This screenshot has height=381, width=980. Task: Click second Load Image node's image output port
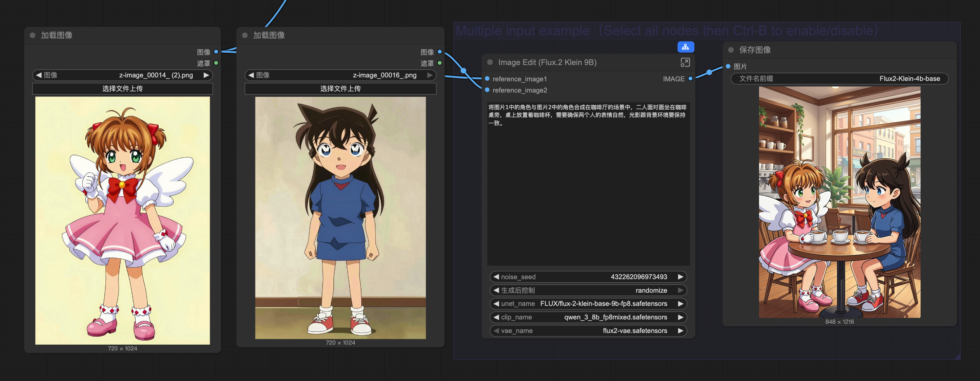pos(440,51)
